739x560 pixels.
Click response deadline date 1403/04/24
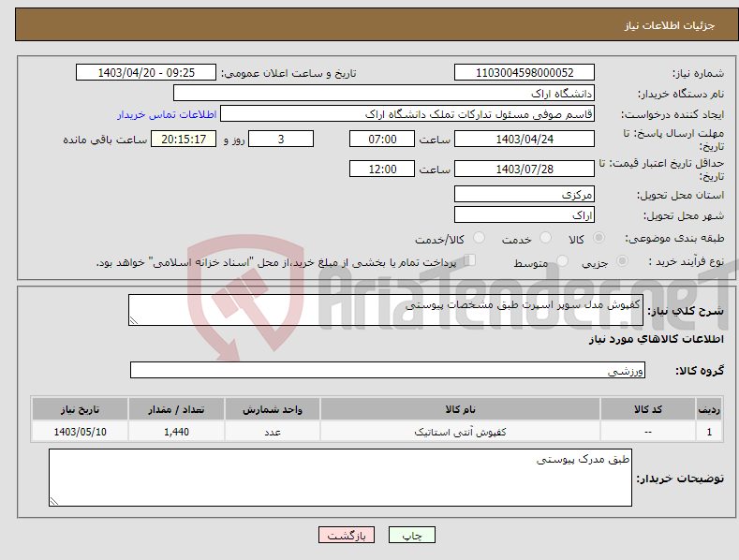(525, 139)
